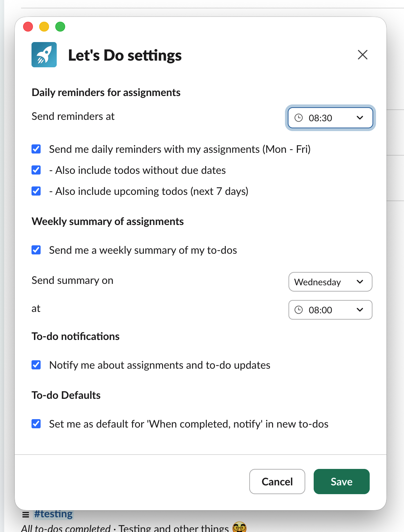Toggle include upcoming todos next 7 days
This screenshot has width=404, height=532.
[x=36, y=191]
